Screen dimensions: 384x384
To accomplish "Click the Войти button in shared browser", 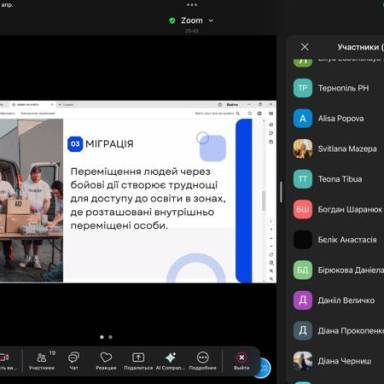I will tap(232, 105).
